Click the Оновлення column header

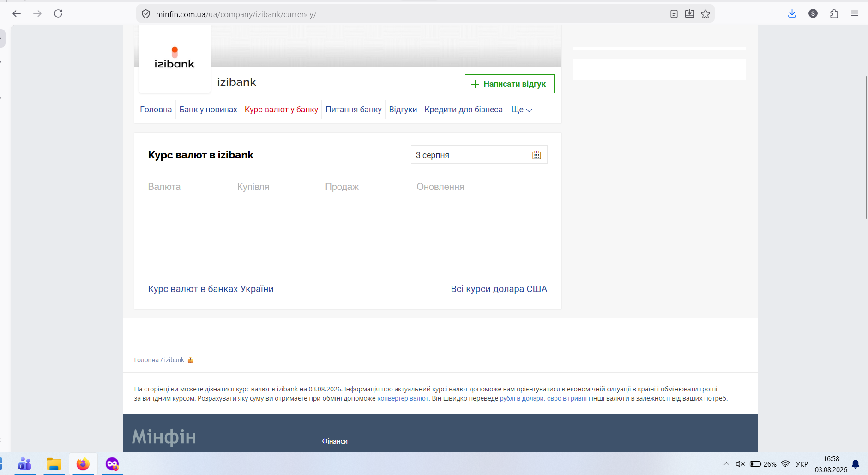(x=440, y=187)
